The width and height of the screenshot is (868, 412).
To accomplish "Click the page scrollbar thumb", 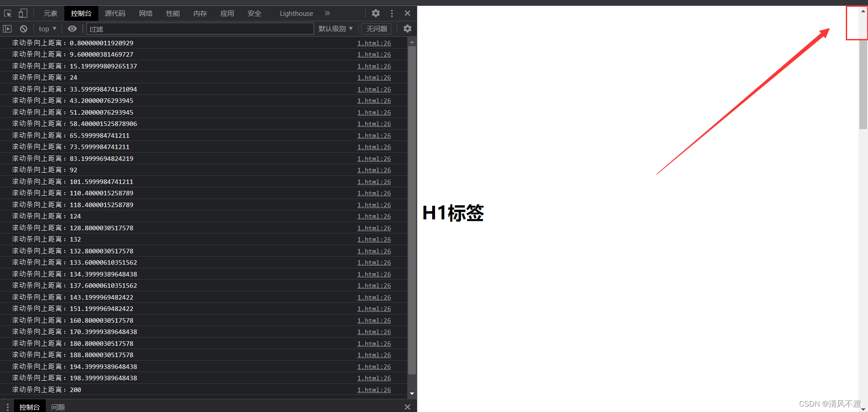I will coord(863,84).
